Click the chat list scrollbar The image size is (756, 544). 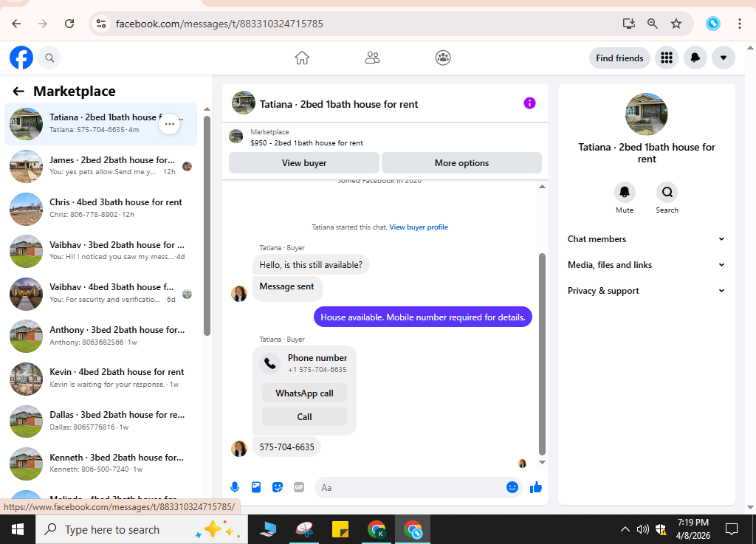[207, 226]
